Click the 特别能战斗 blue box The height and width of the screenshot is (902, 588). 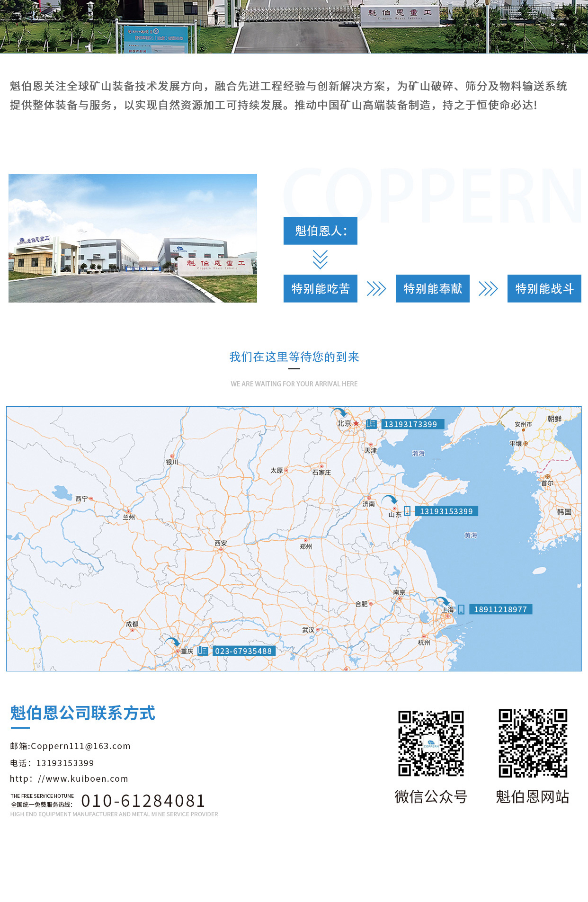click(x=544, y=288)
